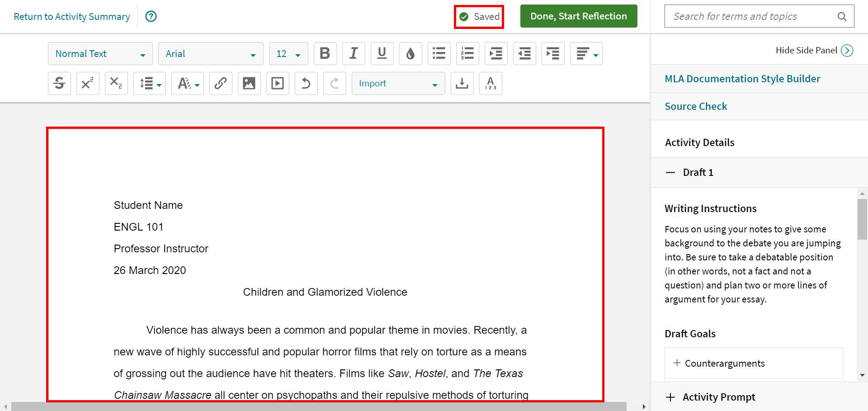868x411 pixels.
Task: Insert a hyperlink
Action: [221, 83]
